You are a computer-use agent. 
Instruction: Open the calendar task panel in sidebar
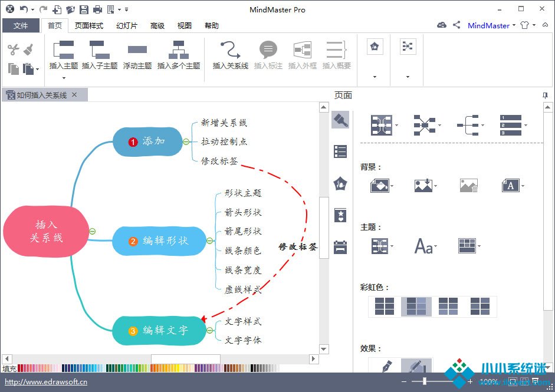340,247
